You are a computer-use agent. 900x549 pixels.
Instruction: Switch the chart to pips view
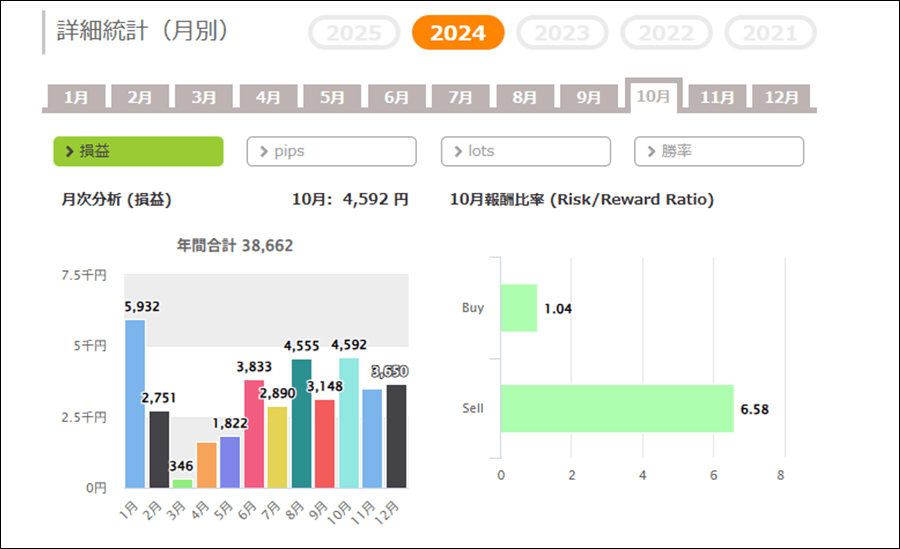pos(331,151)
